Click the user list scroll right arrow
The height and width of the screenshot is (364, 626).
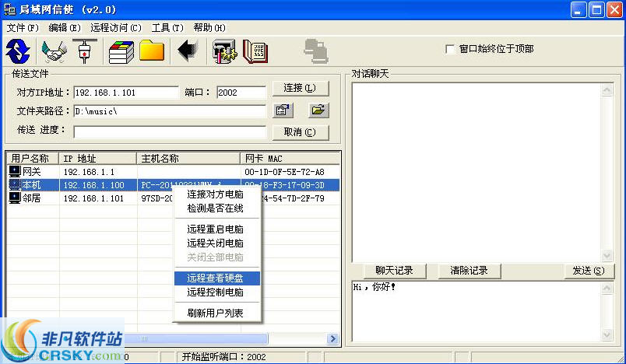[x=332, y=339]
